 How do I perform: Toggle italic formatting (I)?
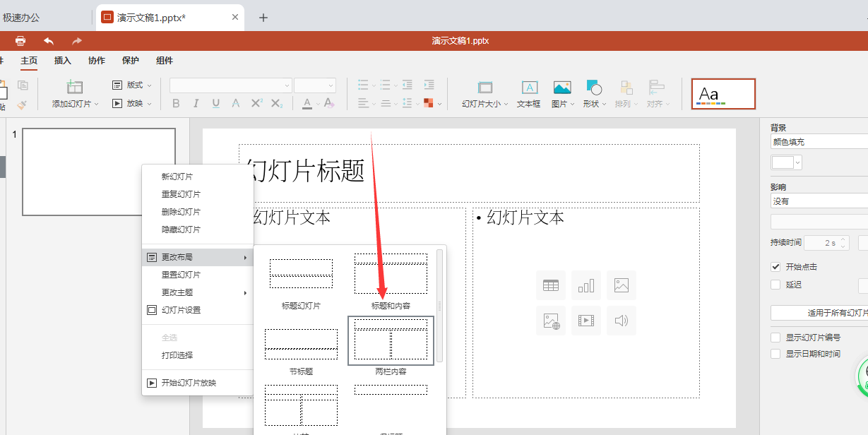pos(196,104)
